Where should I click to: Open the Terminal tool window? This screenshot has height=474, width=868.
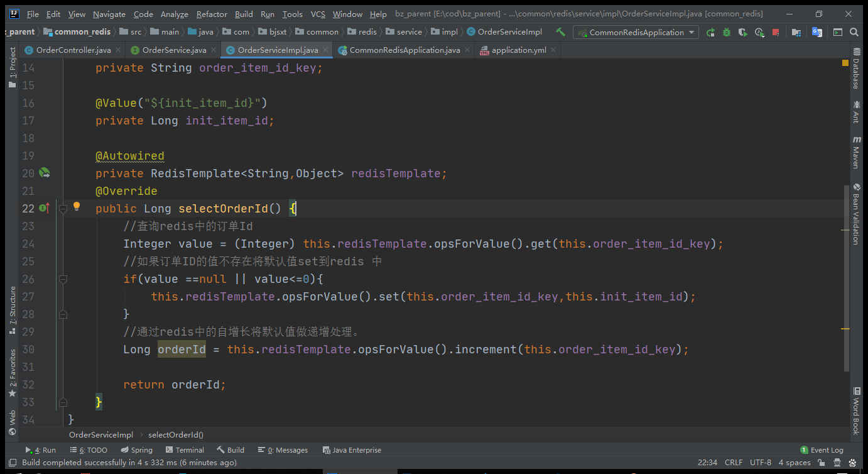tap(185, 450)
